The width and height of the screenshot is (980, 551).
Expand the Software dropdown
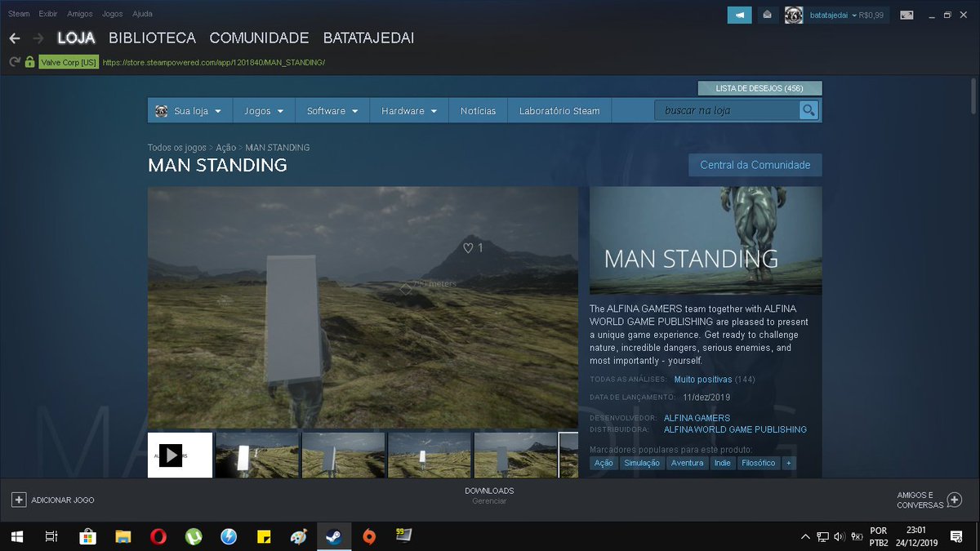coord(332,111)
